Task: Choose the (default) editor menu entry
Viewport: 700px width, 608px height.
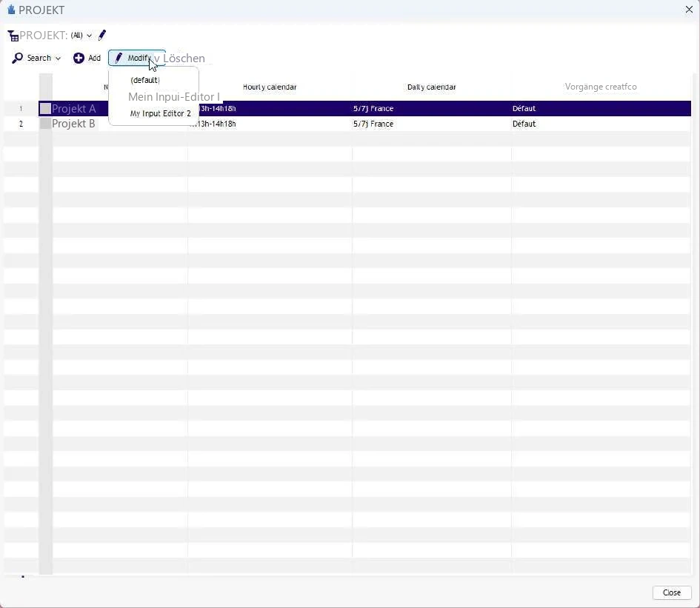Action: tap(145, 81)
